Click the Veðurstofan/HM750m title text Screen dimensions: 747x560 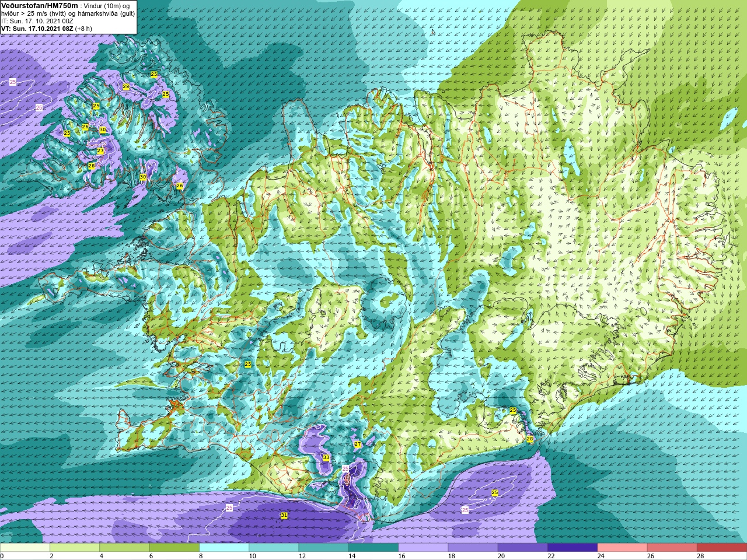point(39,5)
